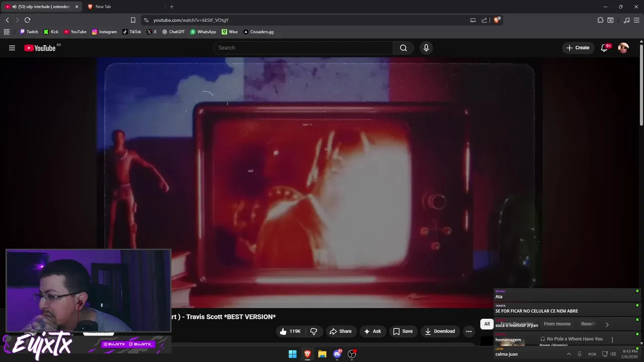This screenshot has height=362, width=644.
Task: Open media control music note icon
Action: (x=626, y=20)
